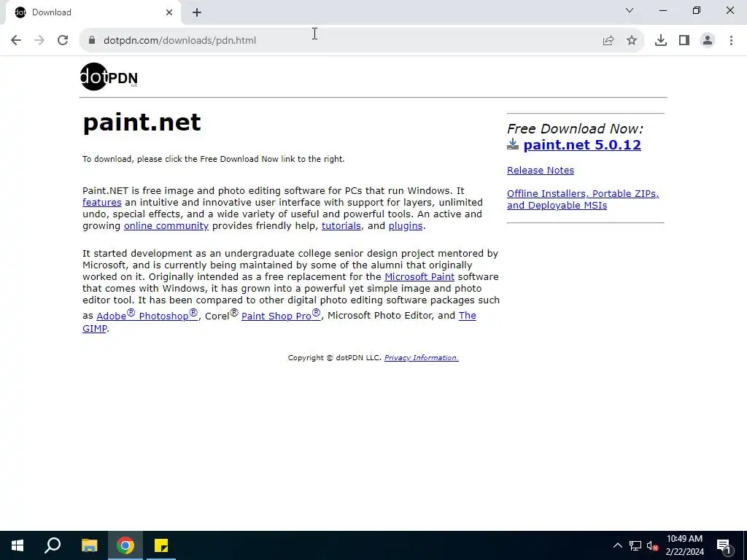747x560 pixels.
Task: Open the Paint Shop Pro link
Action: [281, 315]
